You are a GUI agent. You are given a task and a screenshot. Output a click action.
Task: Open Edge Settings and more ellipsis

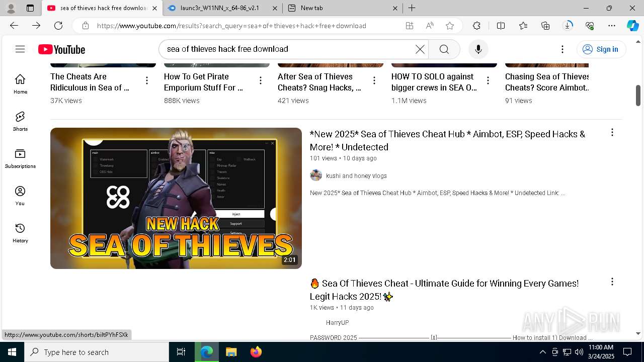(612, 26)
